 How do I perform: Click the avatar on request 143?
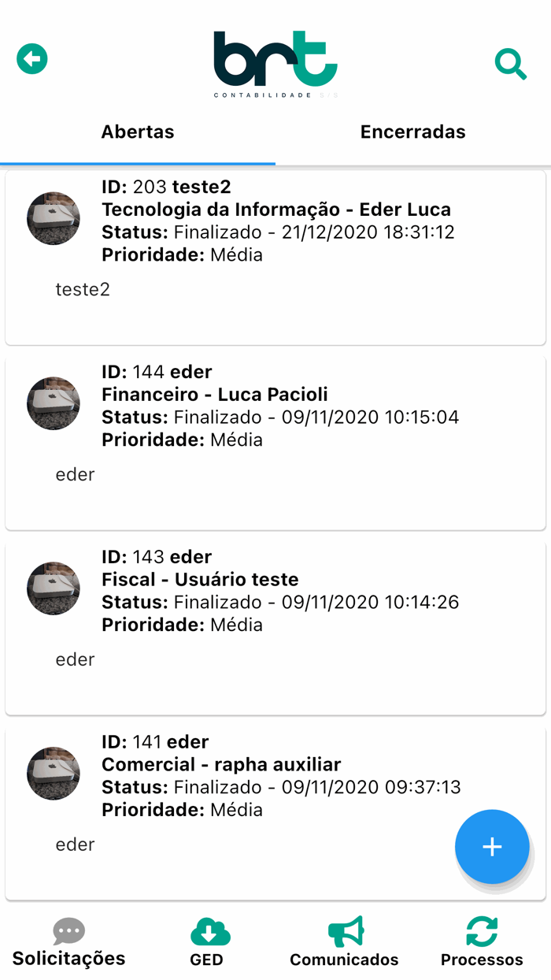point(53,588)
